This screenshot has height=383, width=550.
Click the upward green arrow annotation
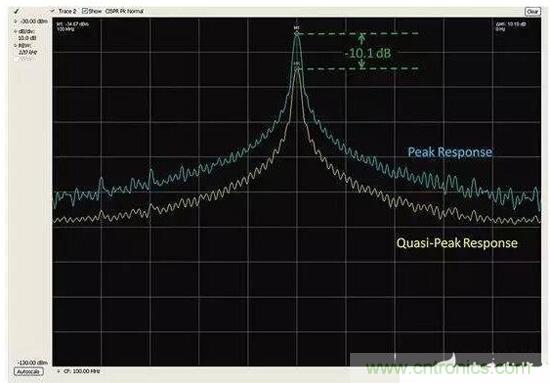click(x=362, y=39)
